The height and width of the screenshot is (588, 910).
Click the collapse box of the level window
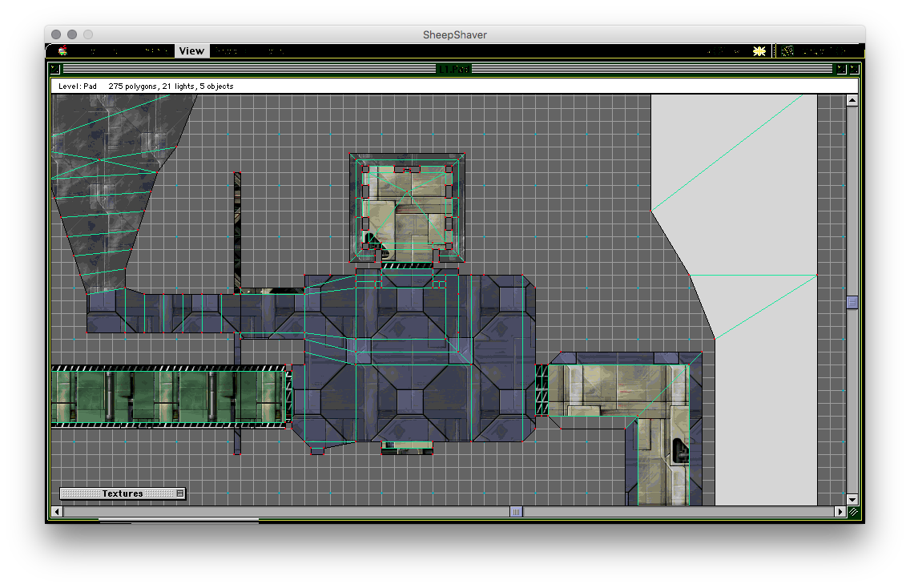854,69
